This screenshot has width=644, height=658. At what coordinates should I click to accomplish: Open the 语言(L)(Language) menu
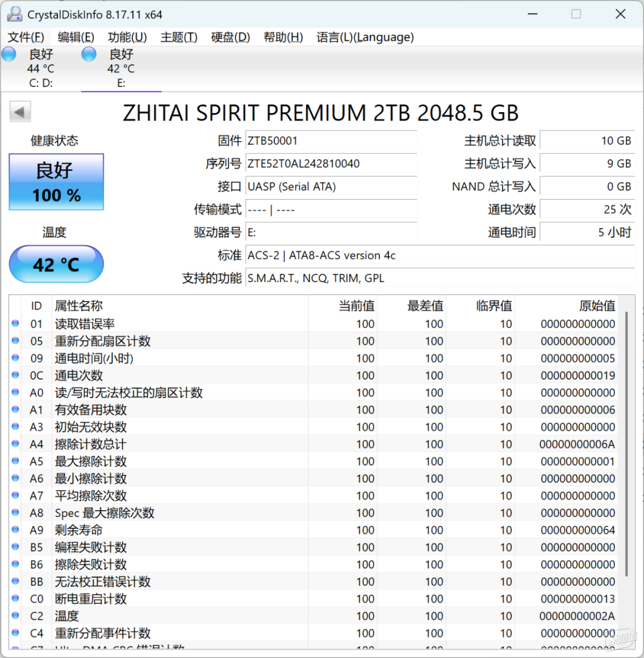(x=366, y=38)
